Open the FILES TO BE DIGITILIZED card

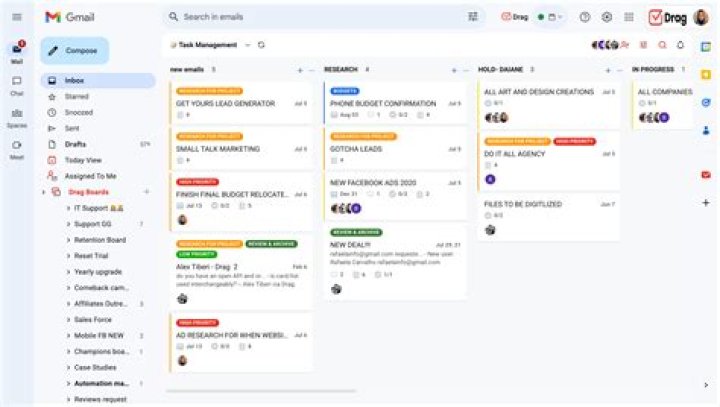click(x=549, y=217)
